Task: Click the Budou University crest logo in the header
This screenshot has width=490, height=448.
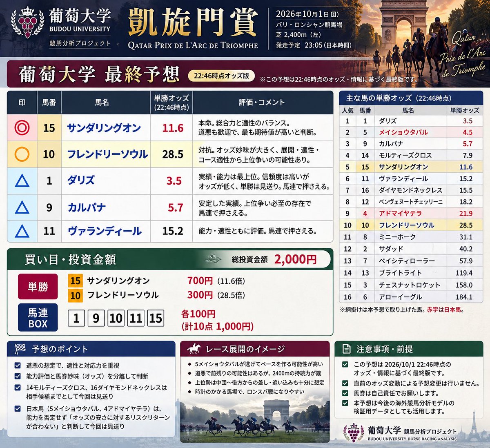Action: click(28, 22)
